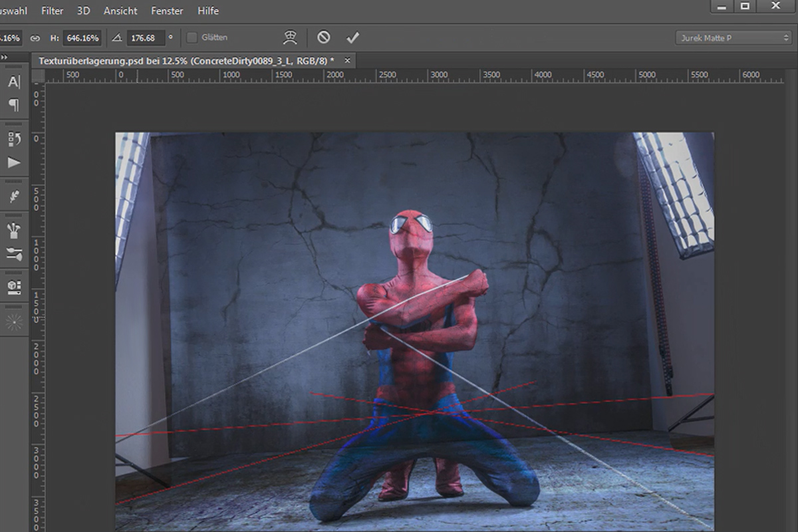Open the Character panel icon

click(14, 82)
